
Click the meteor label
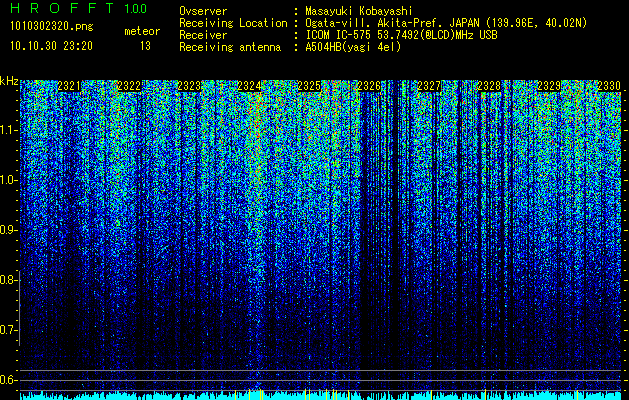point(142,31)
